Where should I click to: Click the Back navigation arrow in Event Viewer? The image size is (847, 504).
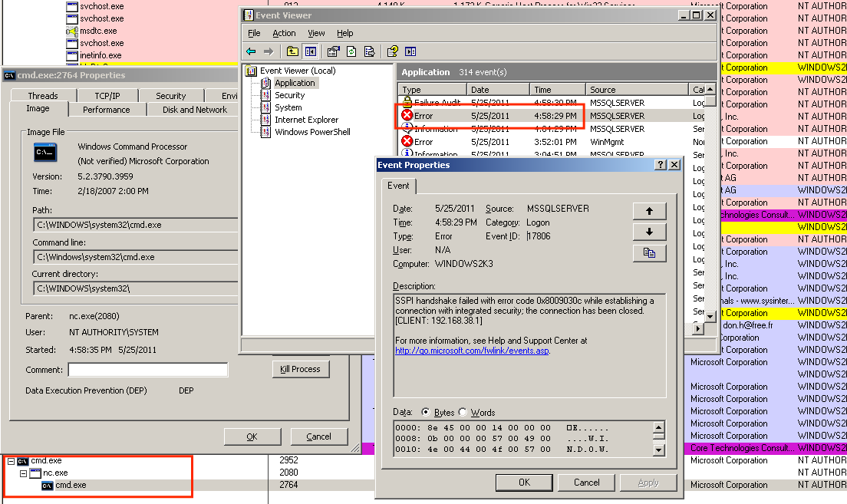pos(251,51)
